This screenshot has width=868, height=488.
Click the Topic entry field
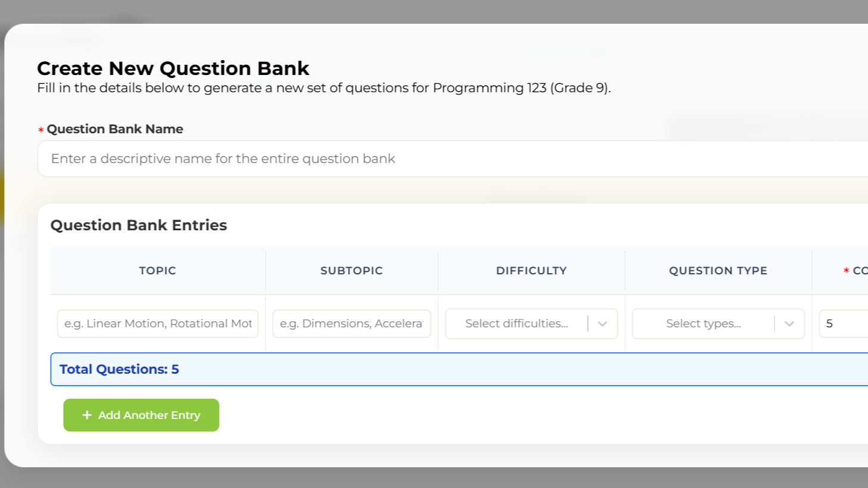pos(157,323)
